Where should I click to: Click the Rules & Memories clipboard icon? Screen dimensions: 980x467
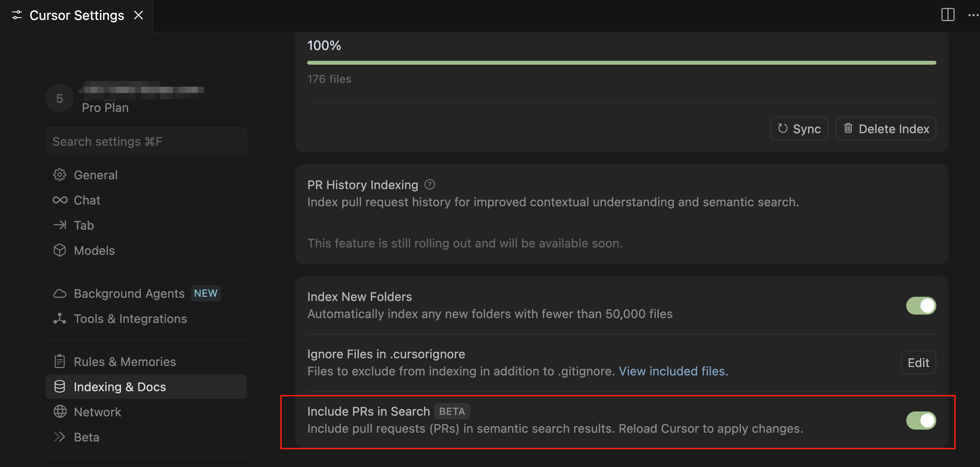pyautogui.click(x=59, y=361)
